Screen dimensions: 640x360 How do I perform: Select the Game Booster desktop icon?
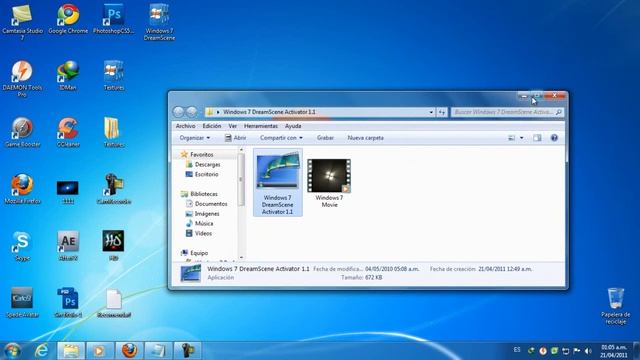pyautogui.click(x=22, y=133)
